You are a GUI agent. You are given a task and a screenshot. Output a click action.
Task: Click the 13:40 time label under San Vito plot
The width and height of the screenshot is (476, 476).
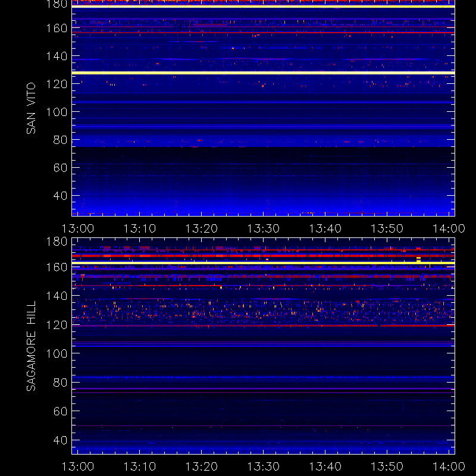coord(325,228)
